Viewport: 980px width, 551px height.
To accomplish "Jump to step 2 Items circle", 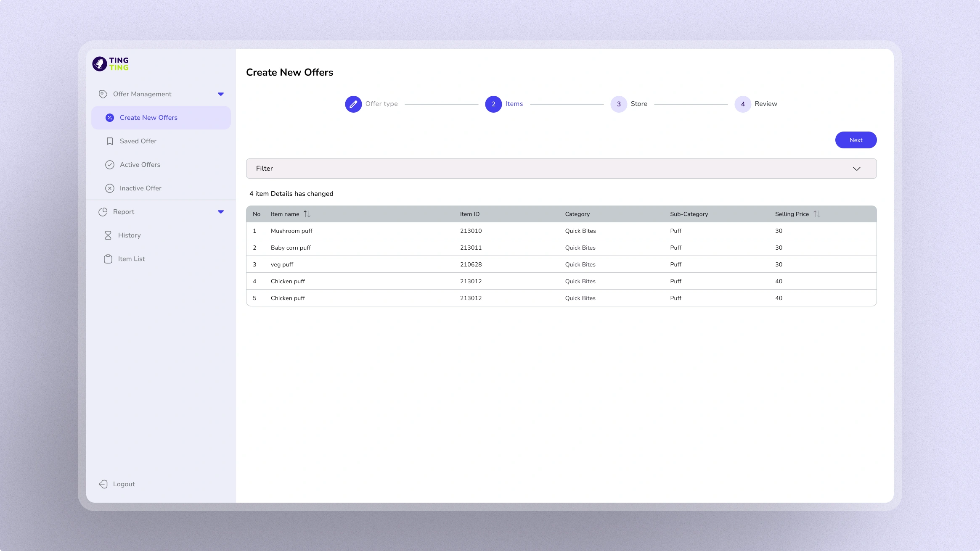I will point(493,104).
